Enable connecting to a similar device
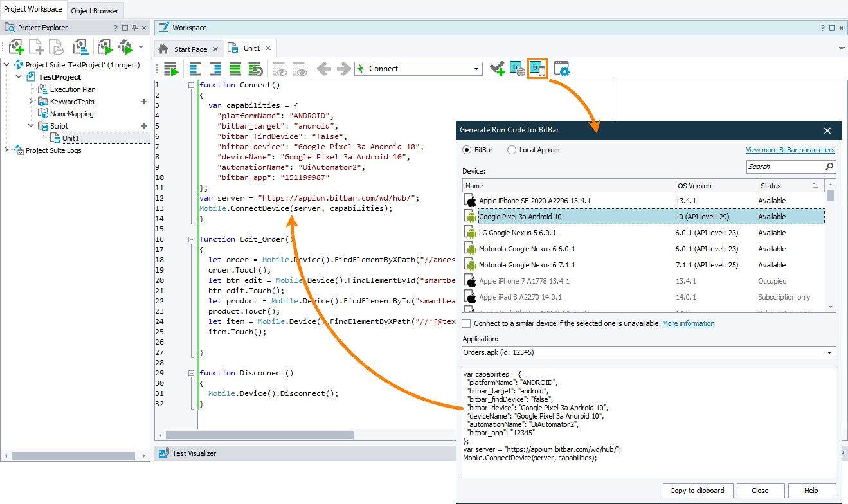The height and width of the screenshot is (504, 848). pos(465,323)
